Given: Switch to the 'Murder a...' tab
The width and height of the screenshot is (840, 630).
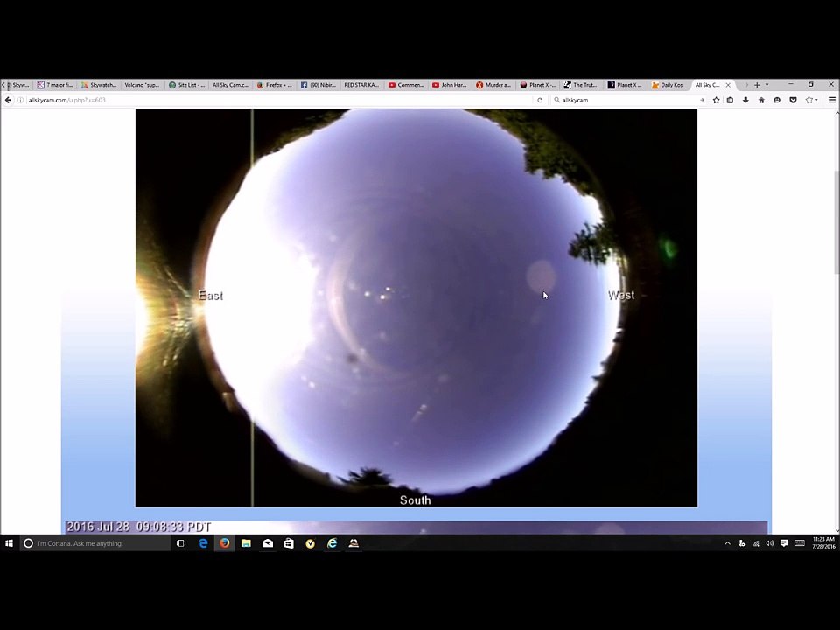Looking at the screenshot, I should (x=493, y=85).
